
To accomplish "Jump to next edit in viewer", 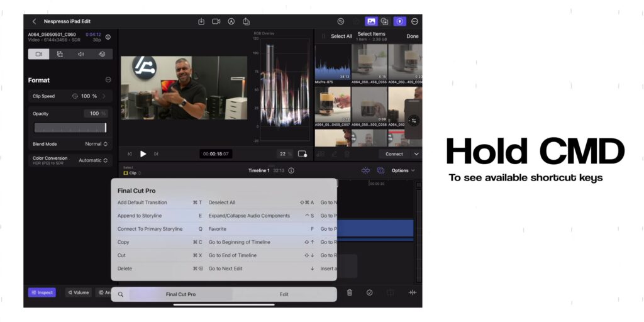I will pyautogui.click(x=156, y=154).
